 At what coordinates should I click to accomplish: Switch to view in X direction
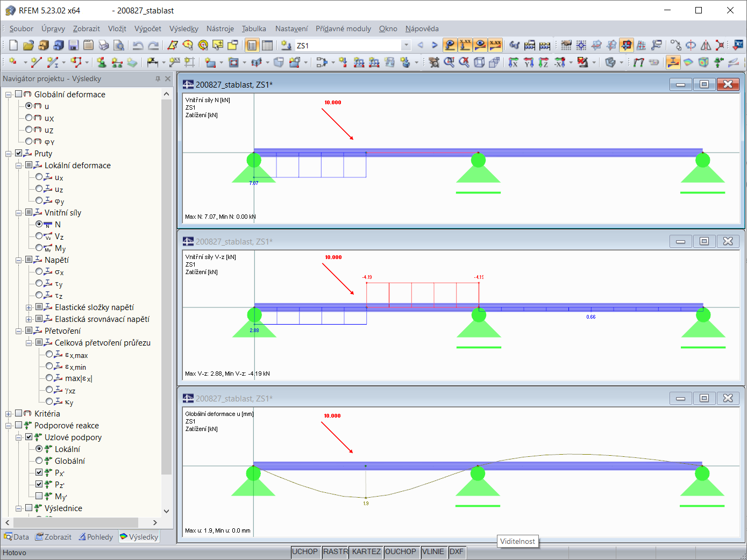click(x=514, y=62)
